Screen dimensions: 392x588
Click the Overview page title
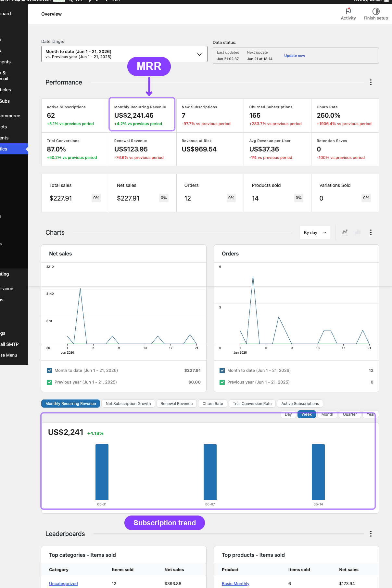coord(51,14)
